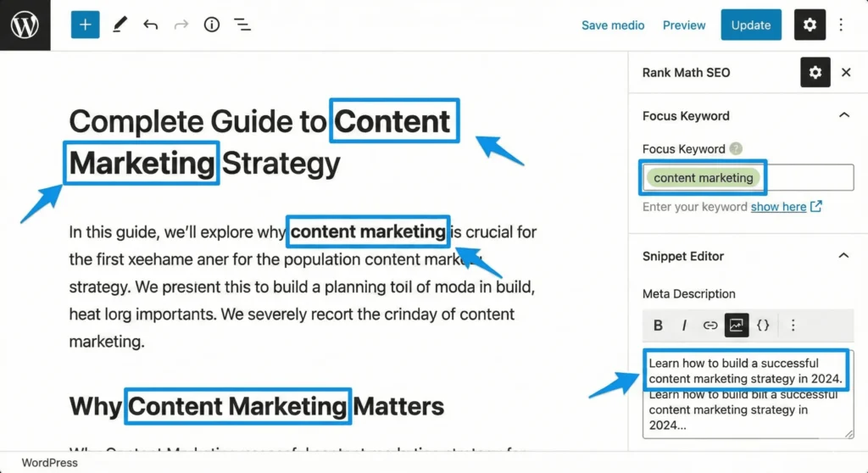
Task: Click the WordPress logo icon
Action: click(x=25, y=25)
